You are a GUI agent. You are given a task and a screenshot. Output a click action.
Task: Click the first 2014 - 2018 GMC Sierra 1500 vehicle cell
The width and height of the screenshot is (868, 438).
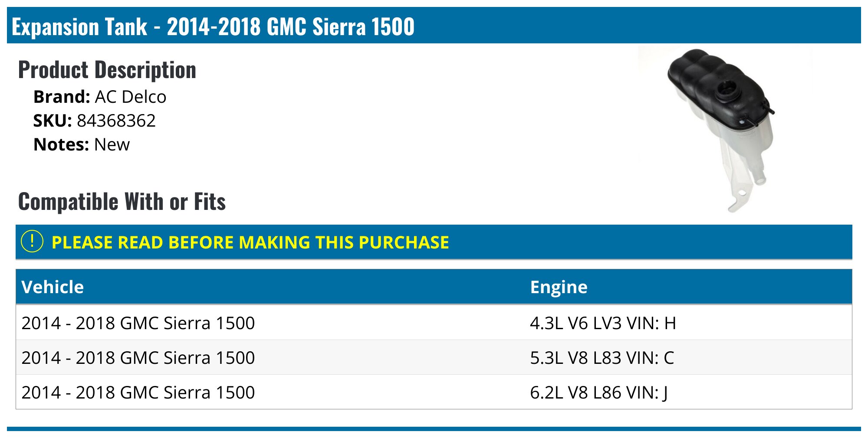point(138,323)
